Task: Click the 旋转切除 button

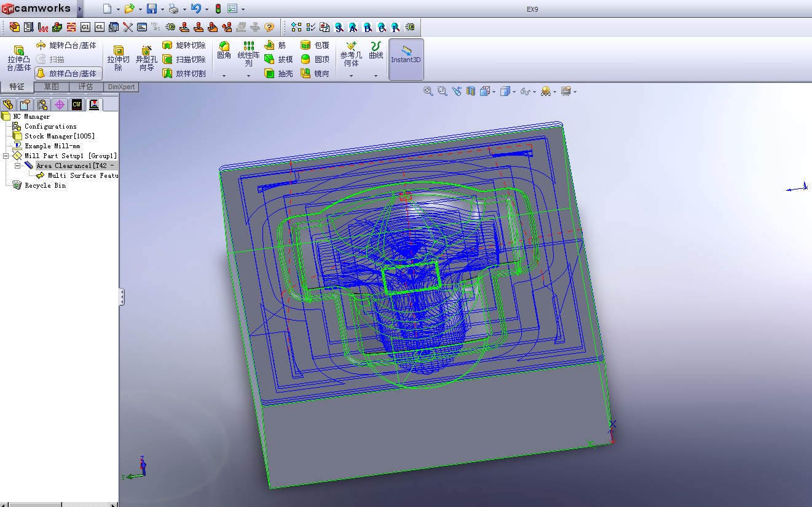Action: (184, 46)
